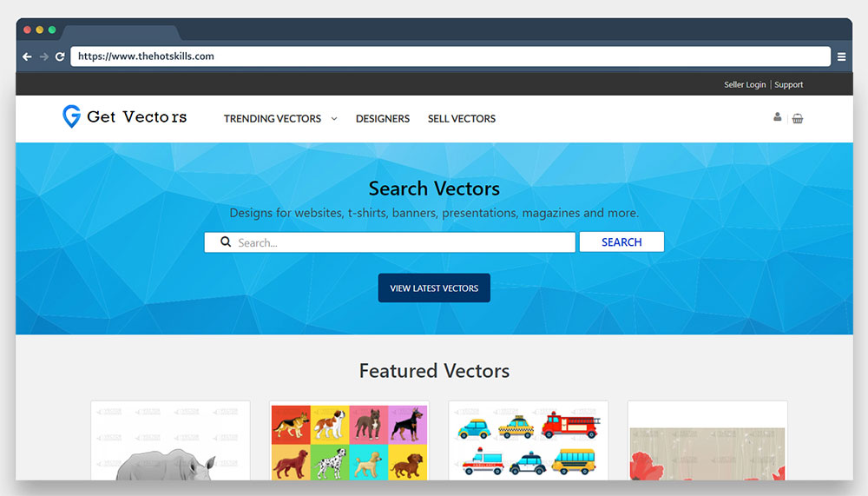Click the browser back arrow
This screenshot has width=868, height=496.
[27, 56]
